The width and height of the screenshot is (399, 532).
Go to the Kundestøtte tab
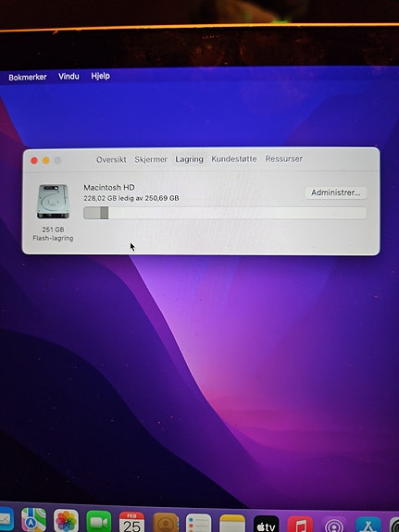click(x=234, y=159)
